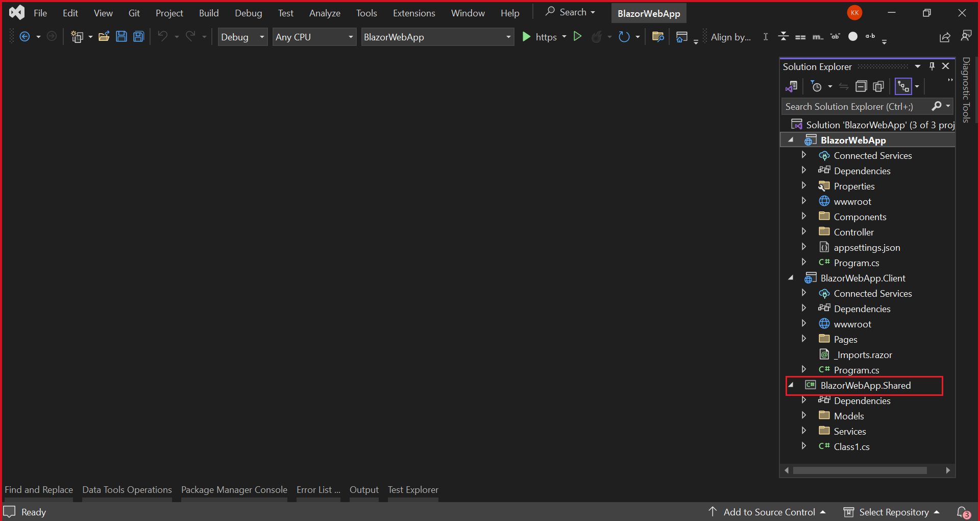The width and height of the screenshot is (980, 521).
Task: Expand the Pages folder
Action: tap(804, 339)
